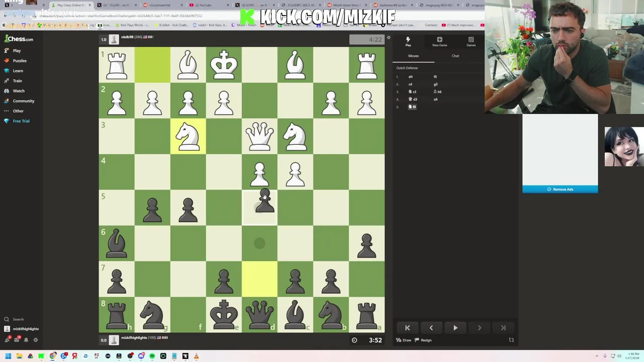Select move d4 in move list
The image size is (644, 362).
click(x=411, y=77)
